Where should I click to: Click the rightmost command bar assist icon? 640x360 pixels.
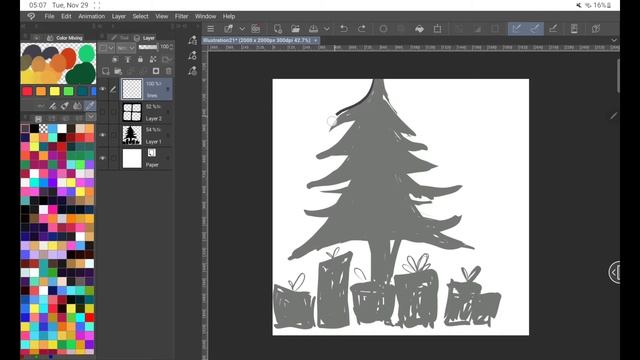click(596, 29)
